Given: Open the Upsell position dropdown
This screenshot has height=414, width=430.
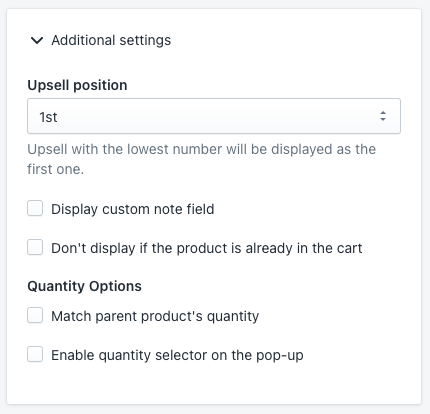Looking at the screenshot, I should (x=214, y=116).
